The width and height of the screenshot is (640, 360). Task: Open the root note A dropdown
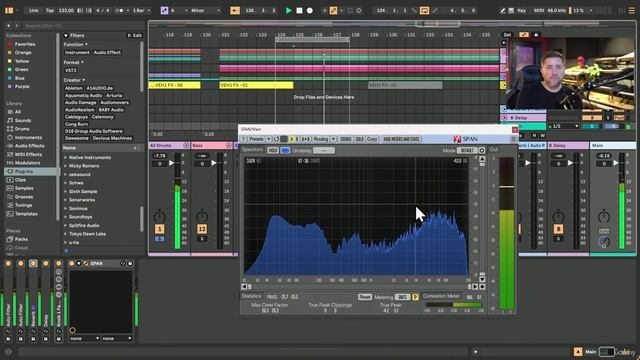pyautogui.click(x=179, y=11)
